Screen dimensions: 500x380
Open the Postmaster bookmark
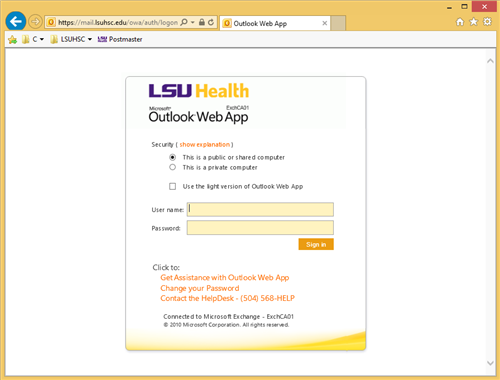pyautogui.click(x=120, y=39)
